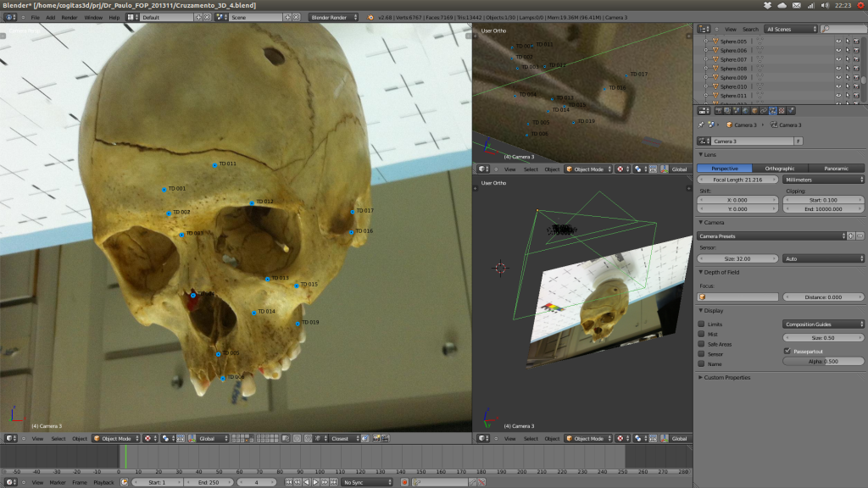Jump to last frame using playback icon
Screen dimensions: 868x488
coord(333,480)
